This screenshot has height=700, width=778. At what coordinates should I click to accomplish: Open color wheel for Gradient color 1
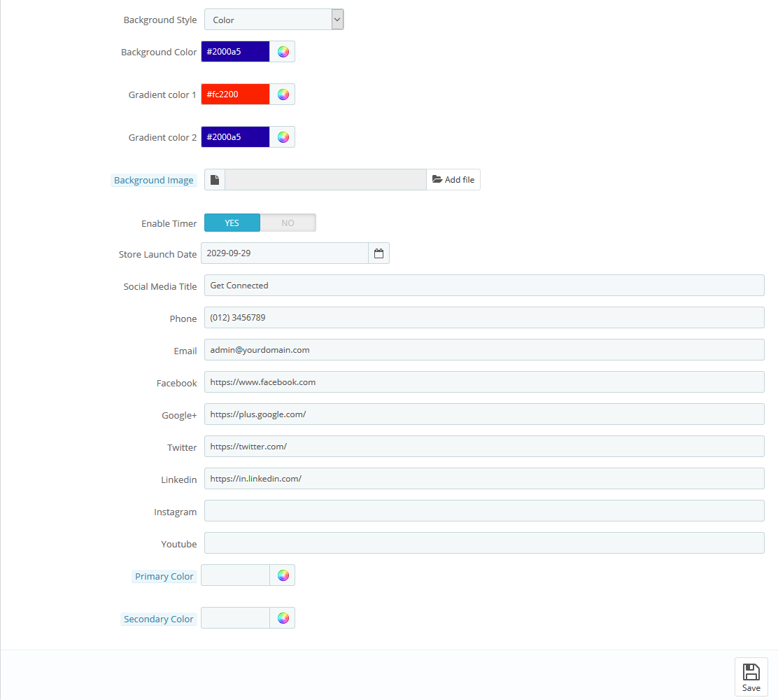(x=283, y=94)
